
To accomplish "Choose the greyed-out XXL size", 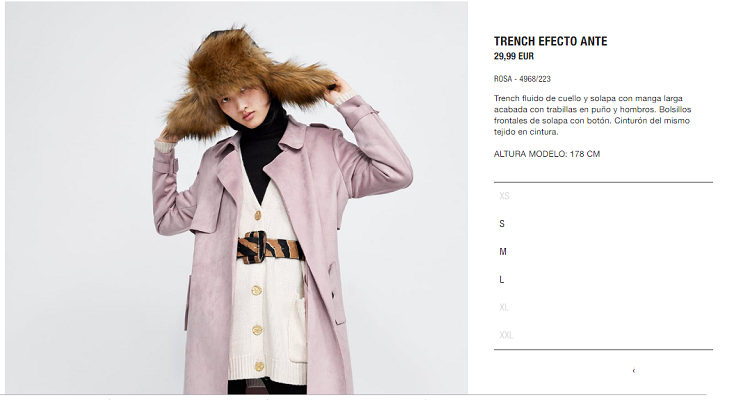I will (506, 335).
